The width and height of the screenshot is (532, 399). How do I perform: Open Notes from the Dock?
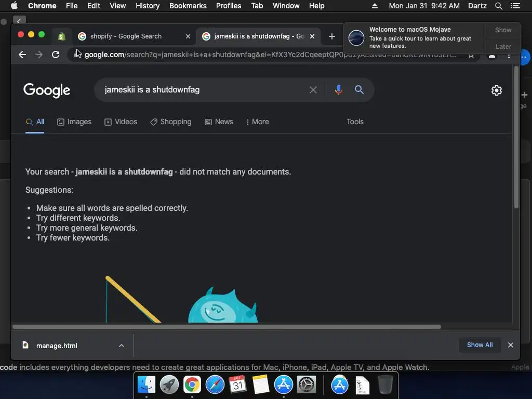tap(261, 385)
